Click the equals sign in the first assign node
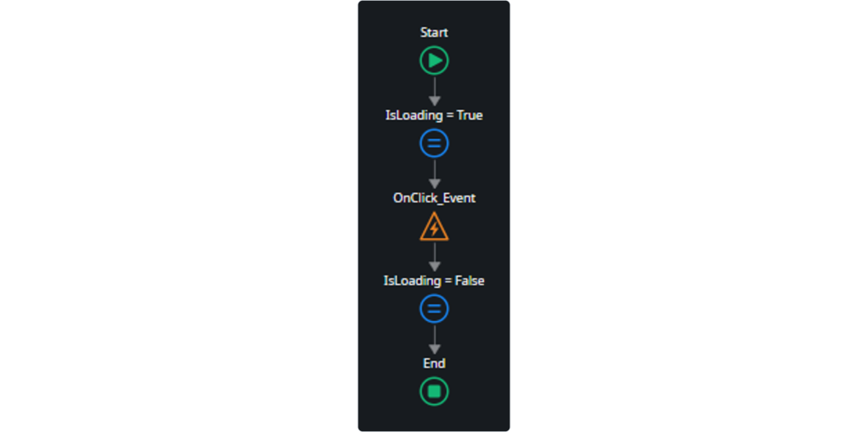The image size is (868, 432). (434, 143)
